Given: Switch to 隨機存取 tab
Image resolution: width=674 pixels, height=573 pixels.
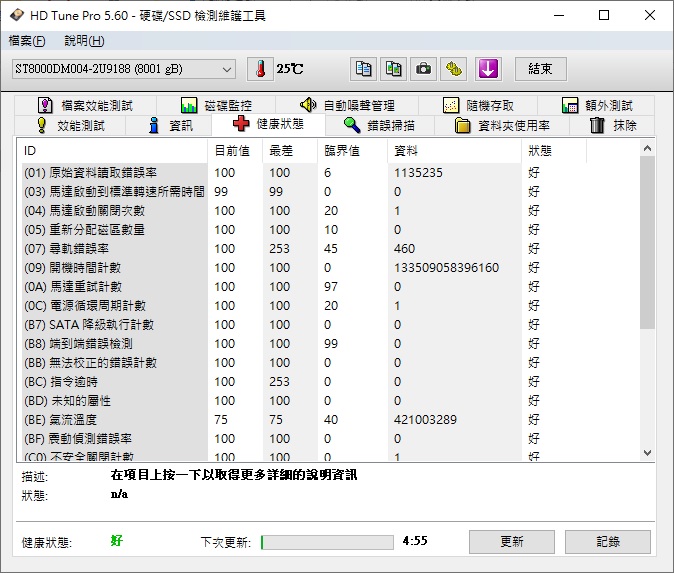Looking at the screenshot, I should [x=478, y=105].
